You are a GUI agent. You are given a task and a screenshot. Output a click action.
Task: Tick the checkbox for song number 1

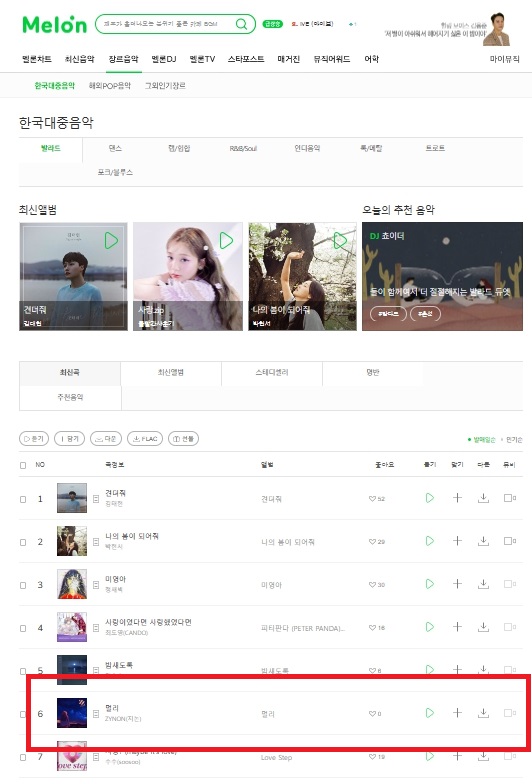tap(23, 500)
